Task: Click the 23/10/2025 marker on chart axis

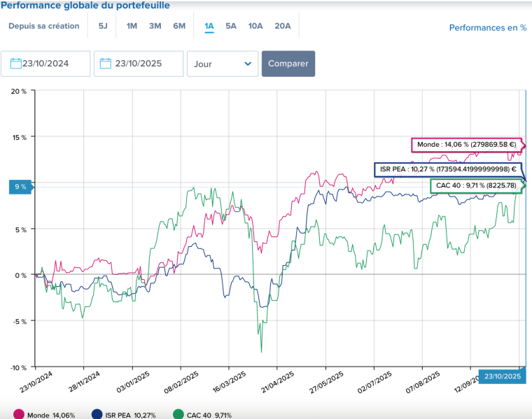Action: (x=503, y=376)
